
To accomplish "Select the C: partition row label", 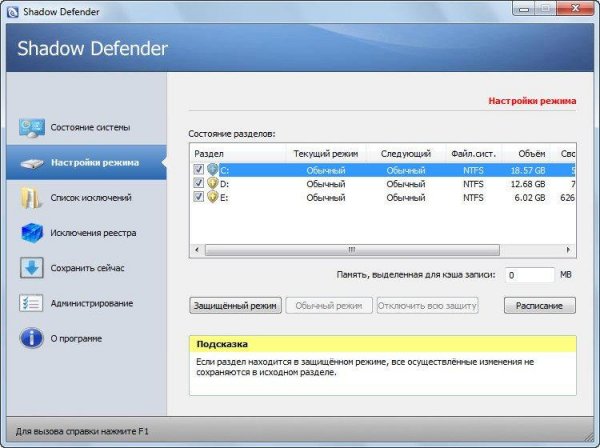I will click(x=225, y=171).
